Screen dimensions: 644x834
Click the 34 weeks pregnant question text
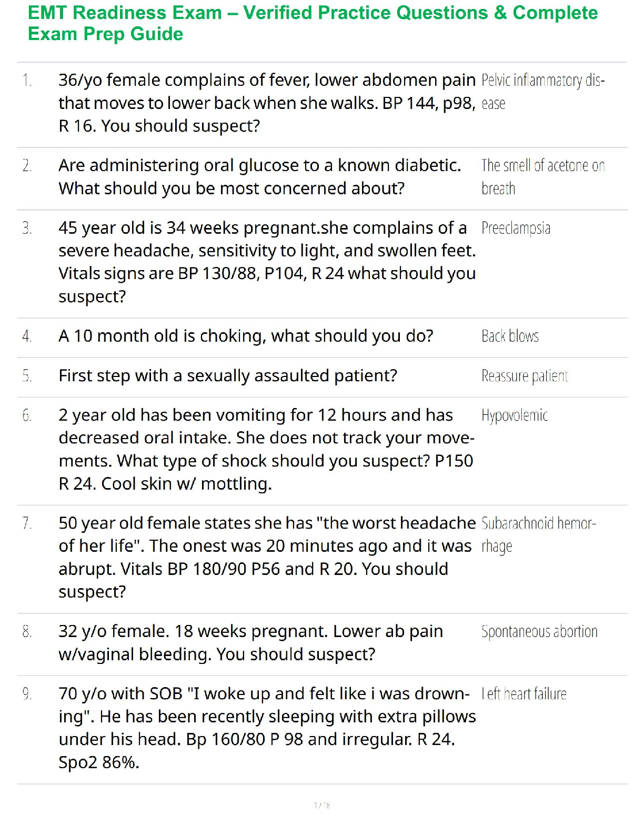[x=267, y=262]
